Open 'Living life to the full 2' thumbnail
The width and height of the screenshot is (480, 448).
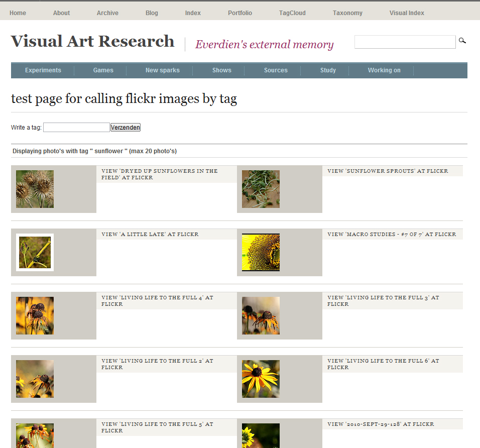click(x=35, y=379)
